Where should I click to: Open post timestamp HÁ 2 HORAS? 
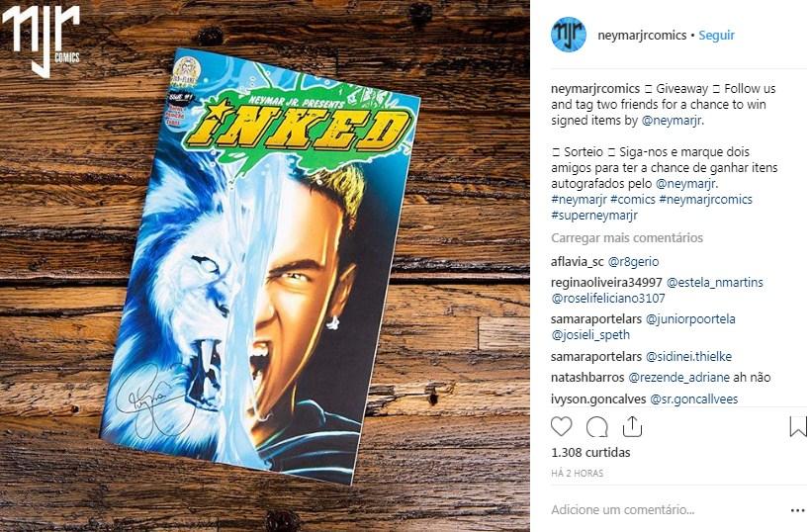pos(577,473)
